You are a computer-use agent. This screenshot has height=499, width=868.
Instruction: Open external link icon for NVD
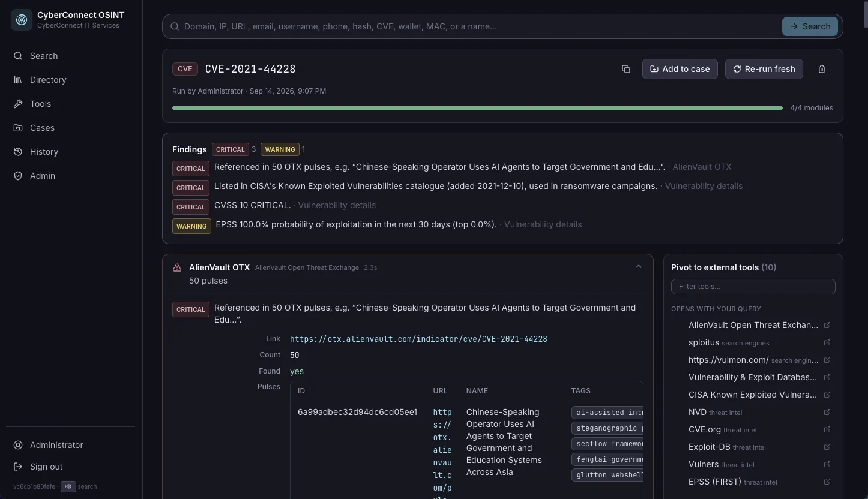click(x=827, y=412)
